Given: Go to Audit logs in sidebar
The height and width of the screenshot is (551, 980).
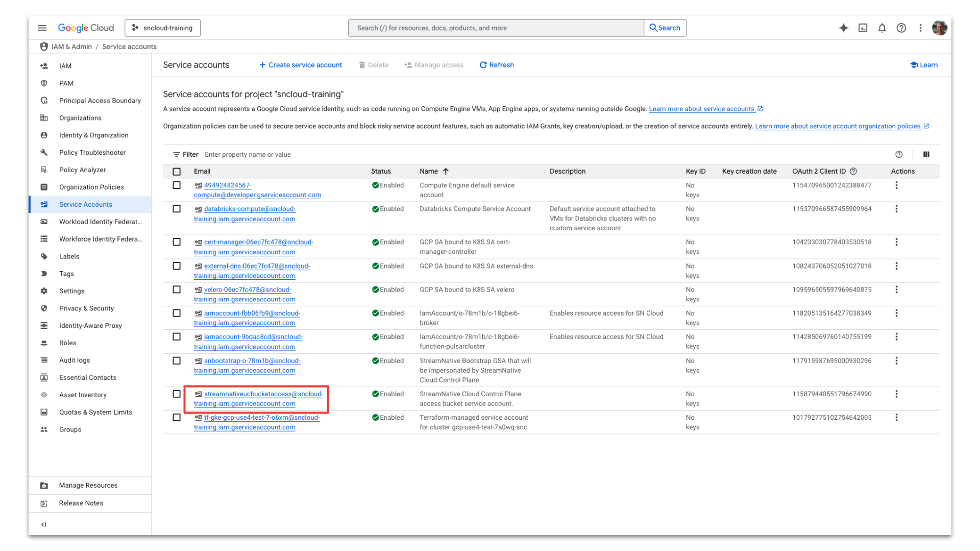Looking at the screenshot, I should 75,361.
